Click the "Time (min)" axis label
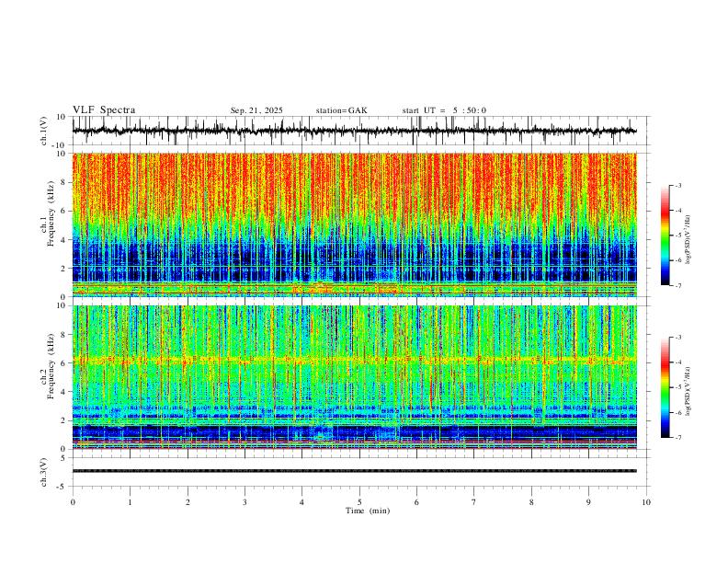Viewport: 728px width, 563px height. point(368,511)
